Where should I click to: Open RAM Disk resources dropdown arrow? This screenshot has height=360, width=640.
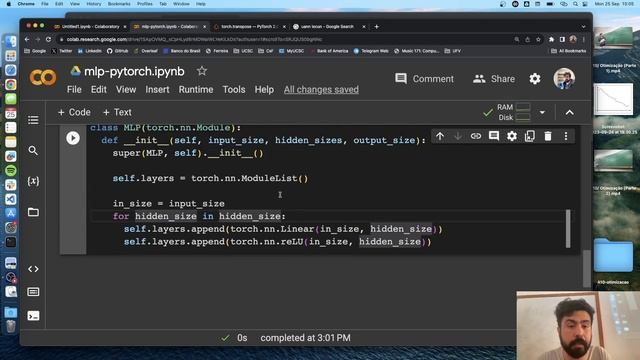[x=542, y=112]
